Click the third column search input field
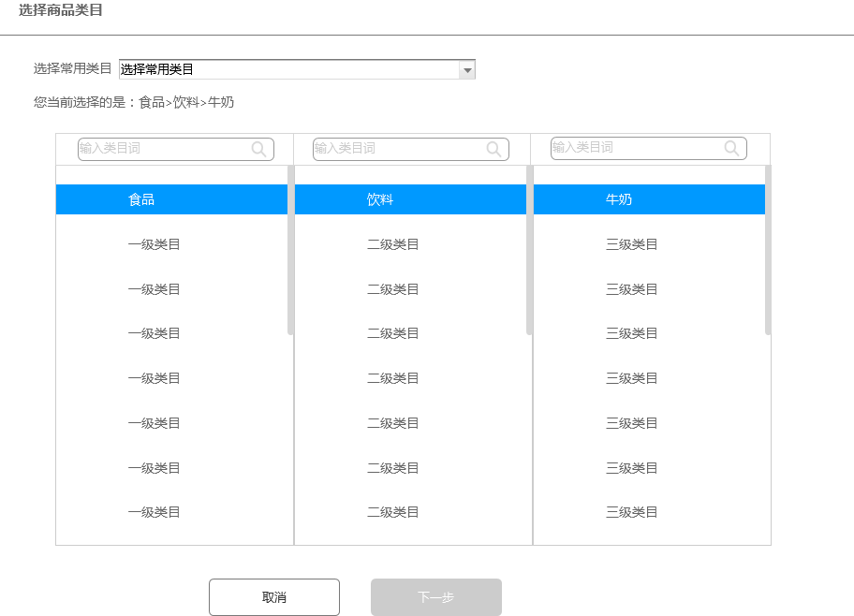The image size is (854, 616). 632,148
